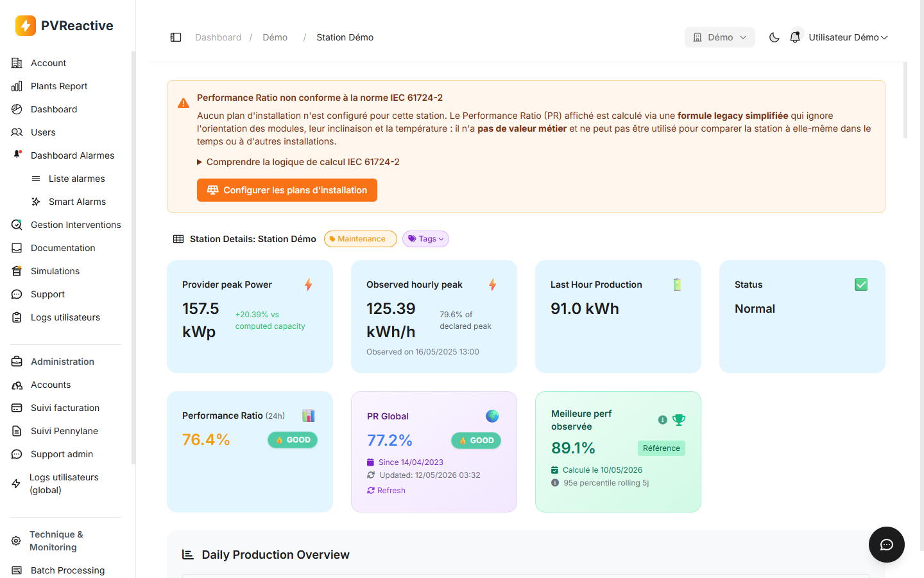Open the Tags dropdown
This screenshot has height=578, width=924.
[x=425, y=239]
